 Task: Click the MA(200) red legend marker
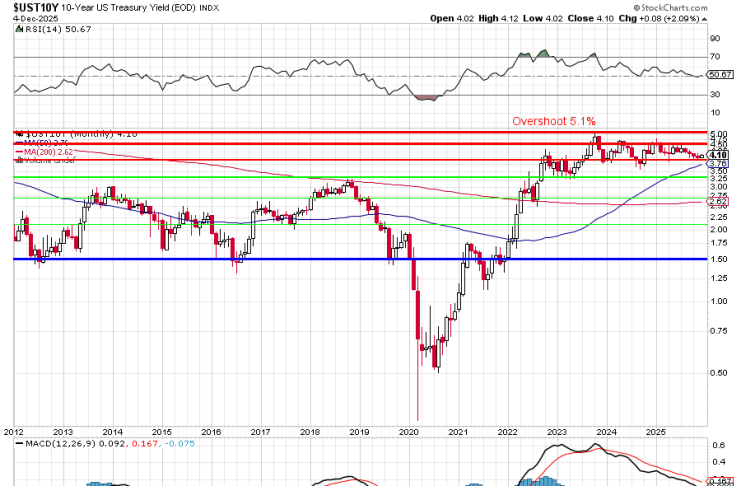[18, 151]
